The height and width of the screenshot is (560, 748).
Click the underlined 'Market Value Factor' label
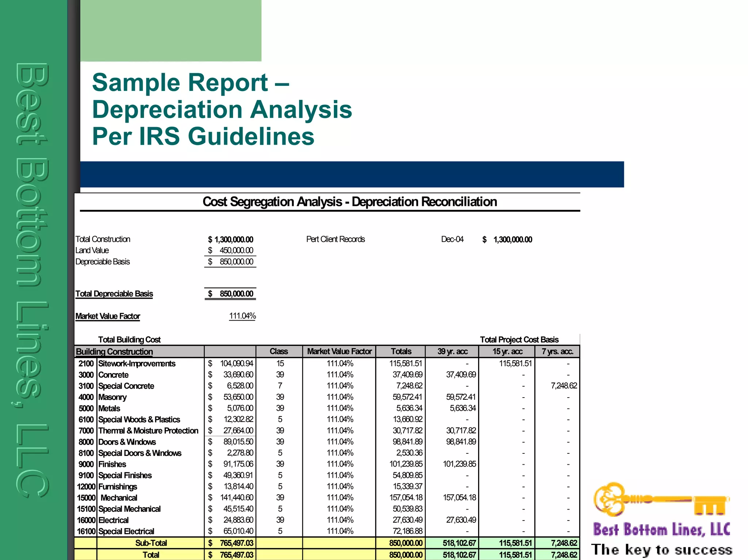108,316
